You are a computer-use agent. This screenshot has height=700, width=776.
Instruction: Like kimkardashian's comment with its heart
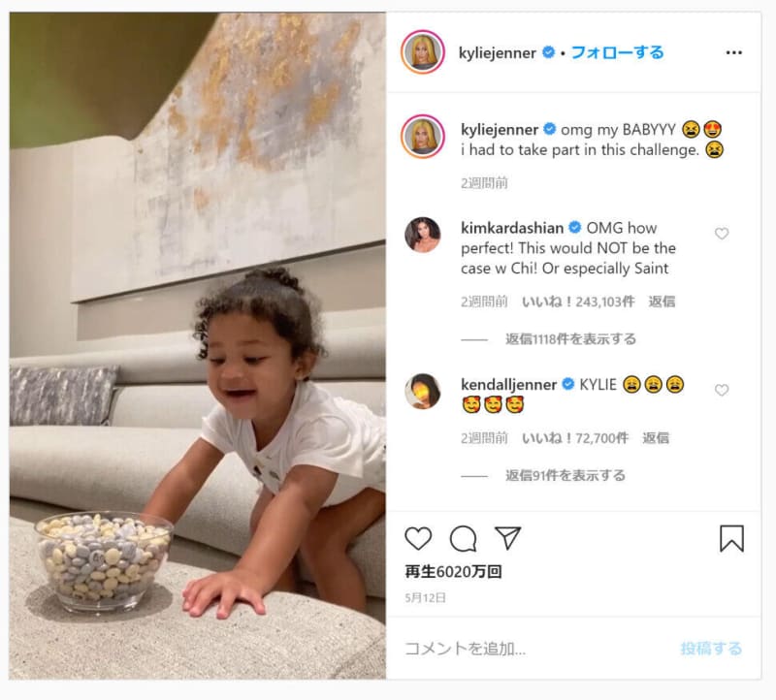click(x=722, y=233)
